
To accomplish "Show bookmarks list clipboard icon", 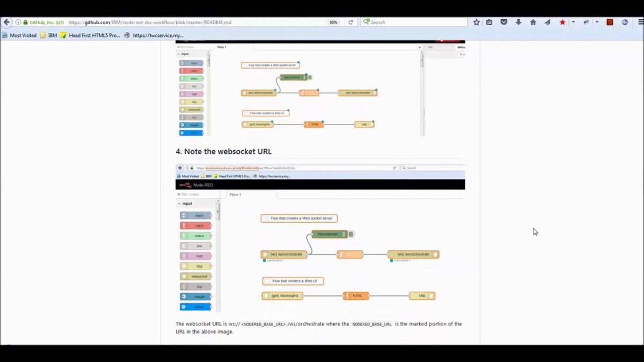I will coord(489,23).
